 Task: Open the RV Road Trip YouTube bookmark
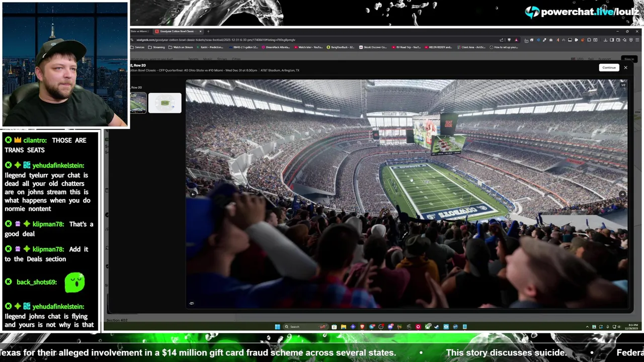click(407, 47)
